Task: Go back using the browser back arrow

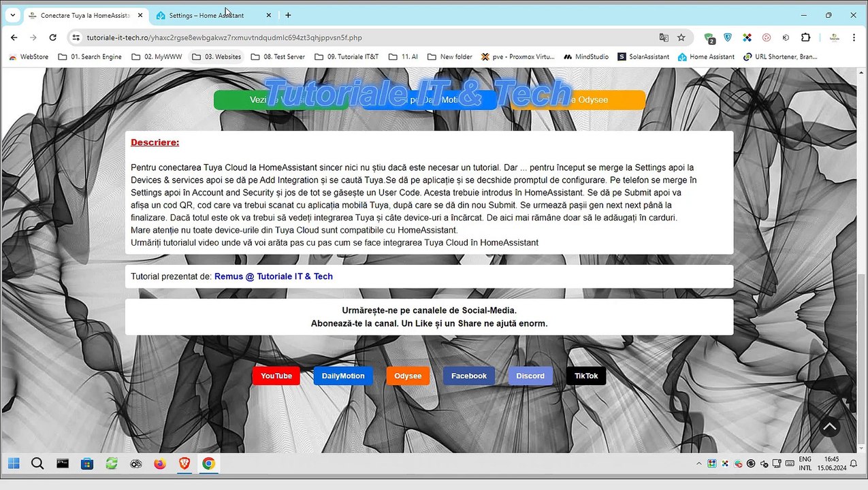Action: [x=14, y=37]
